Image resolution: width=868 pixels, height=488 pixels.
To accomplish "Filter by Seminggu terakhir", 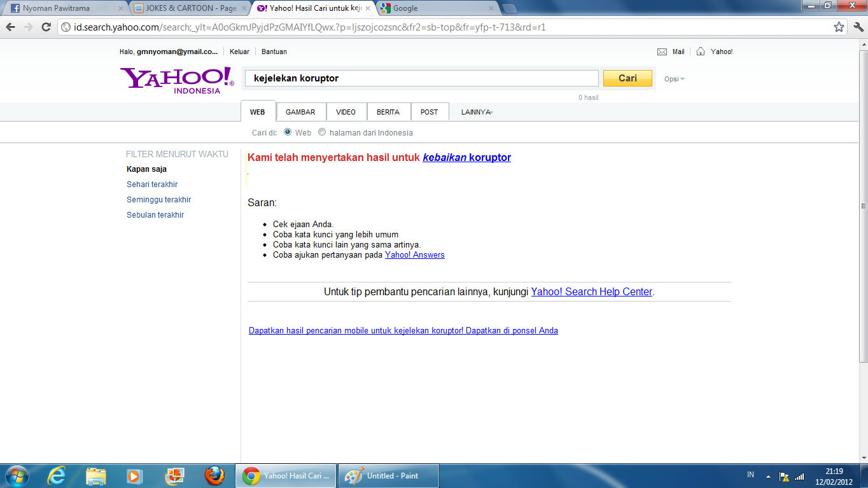I will pyautogui.click(x=159, y=200).
